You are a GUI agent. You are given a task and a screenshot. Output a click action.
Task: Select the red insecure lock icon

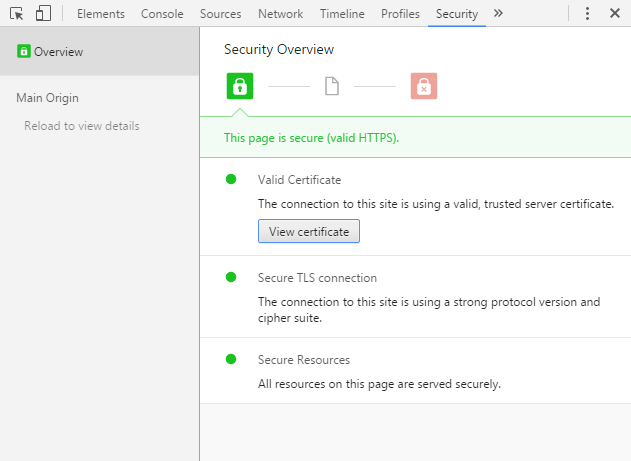(424, 86)
